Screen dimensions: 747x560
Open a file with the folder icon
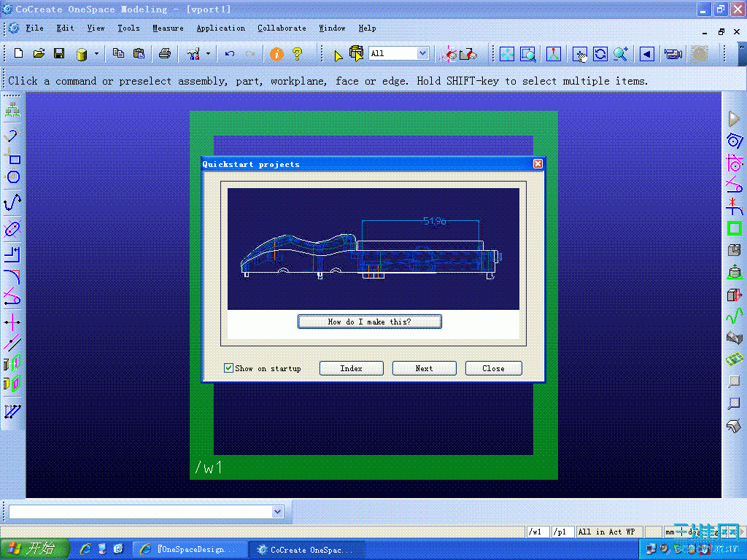(39, 53)
